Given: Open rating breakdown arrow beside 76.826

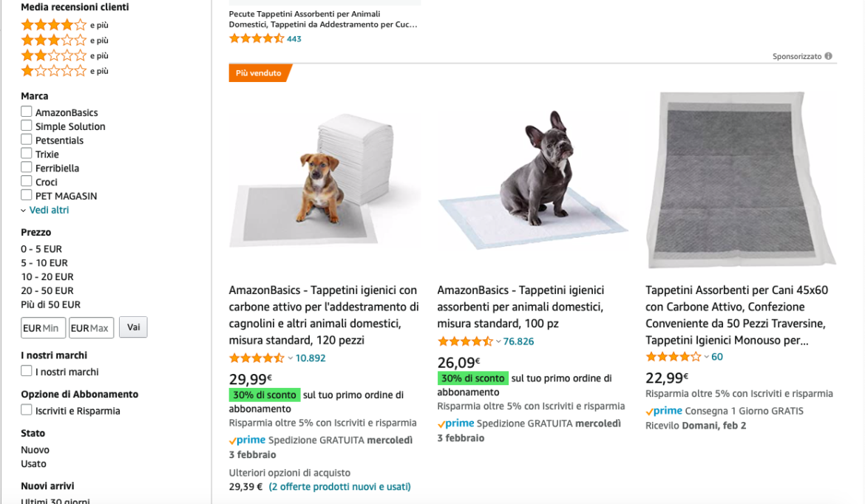Looking at the screenshot, I should [498, 341].
